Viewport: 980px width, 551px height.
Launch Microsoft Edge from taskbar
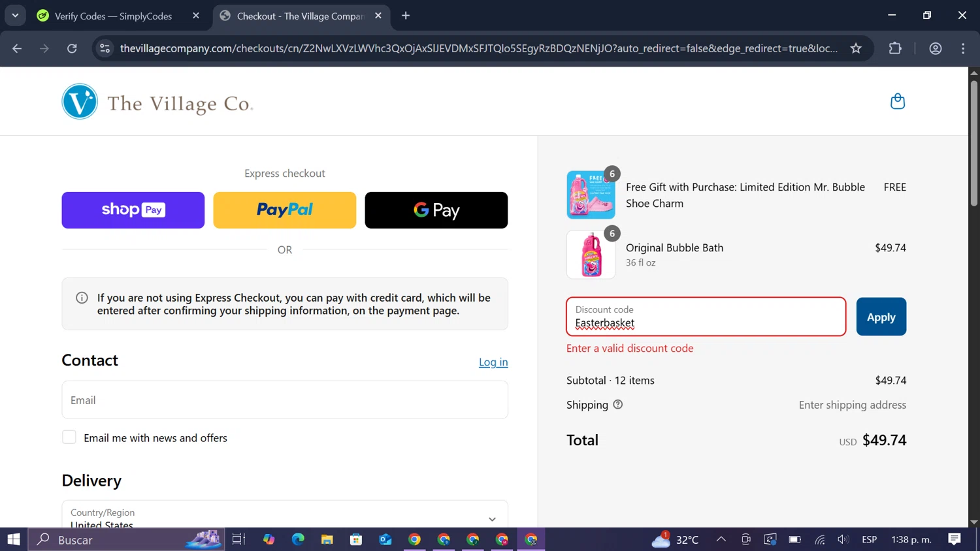(x=298, y=539)
